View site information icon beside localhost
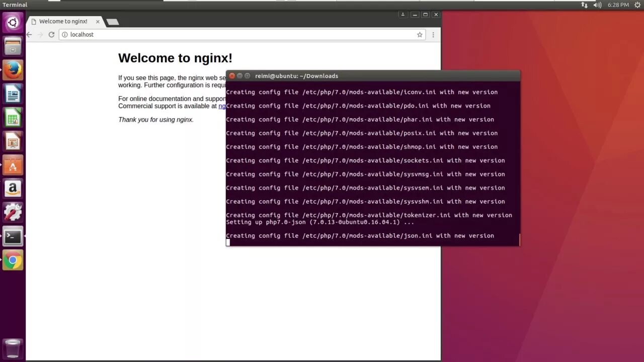Screen dimensions: 644x362 65,35
